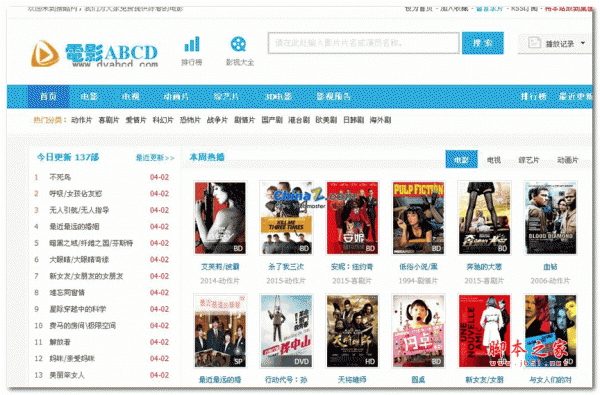
Task: Open 不死鸟 in today's updates list
Action: point(60,177)
